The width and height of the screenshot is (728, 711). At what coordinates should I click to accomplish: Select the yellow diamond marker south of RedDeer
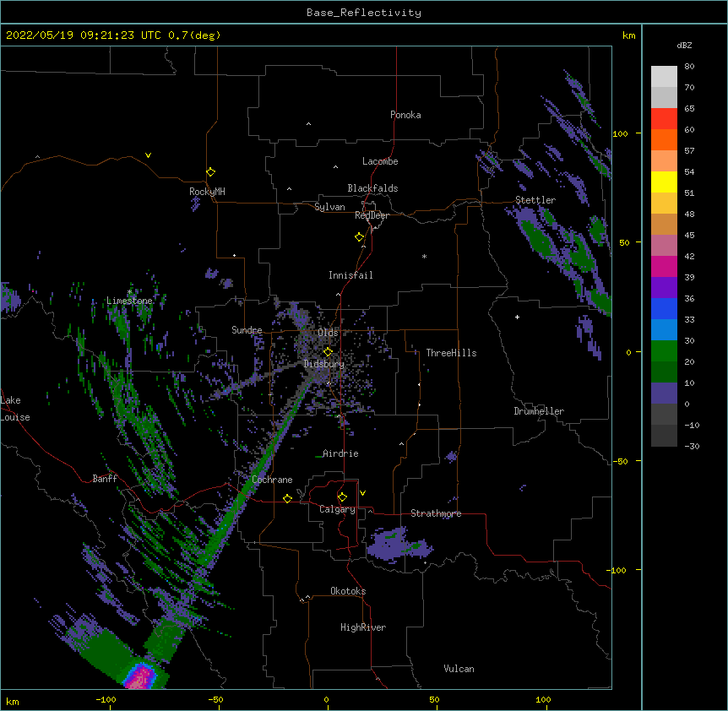(x=359, y=237)
